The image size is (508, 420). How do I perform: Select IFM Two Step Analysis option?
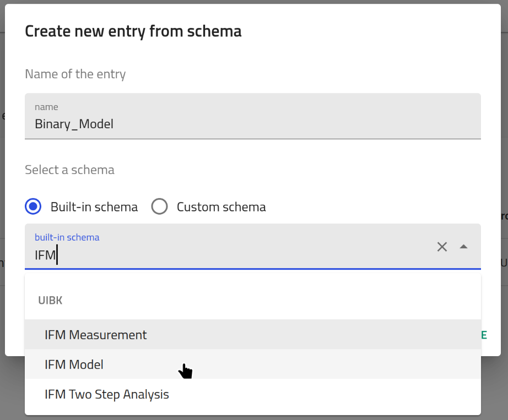pos(107,394)
